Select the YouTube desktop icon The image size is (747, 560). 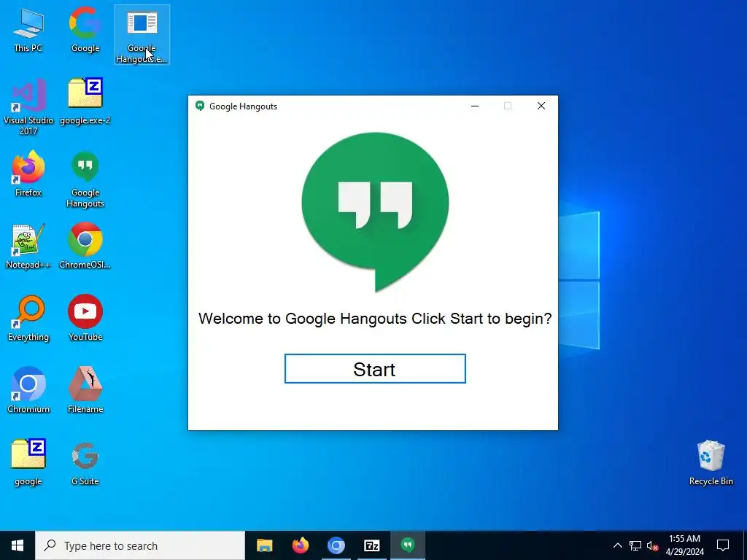pos(85,318)
